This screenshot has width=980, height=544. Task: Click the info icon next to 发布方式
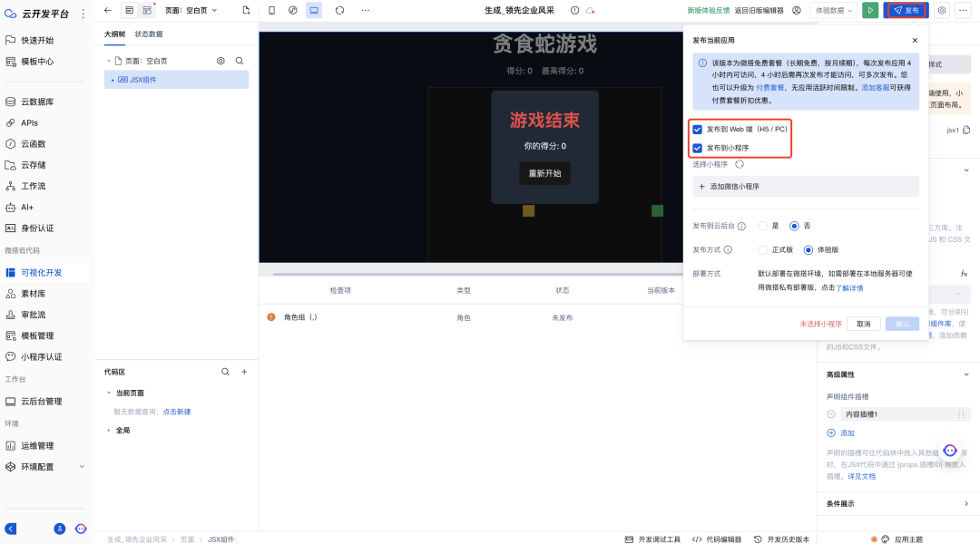728,250
